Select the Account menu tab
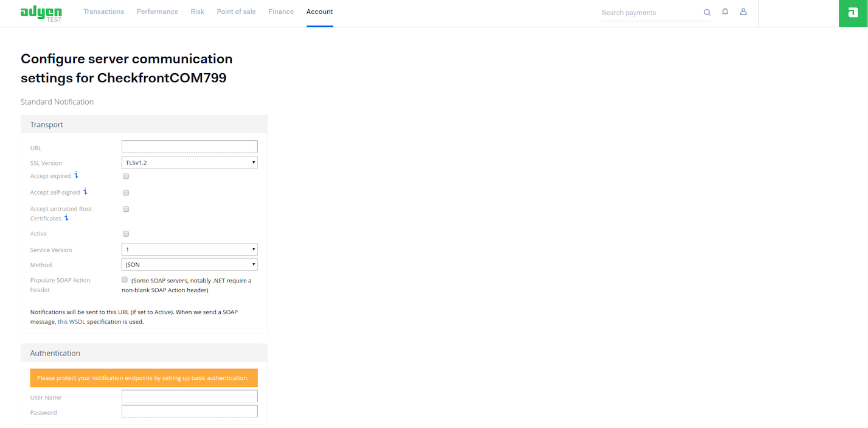The height and width of the screenshot is (428, 868). [x=319, y=12]
